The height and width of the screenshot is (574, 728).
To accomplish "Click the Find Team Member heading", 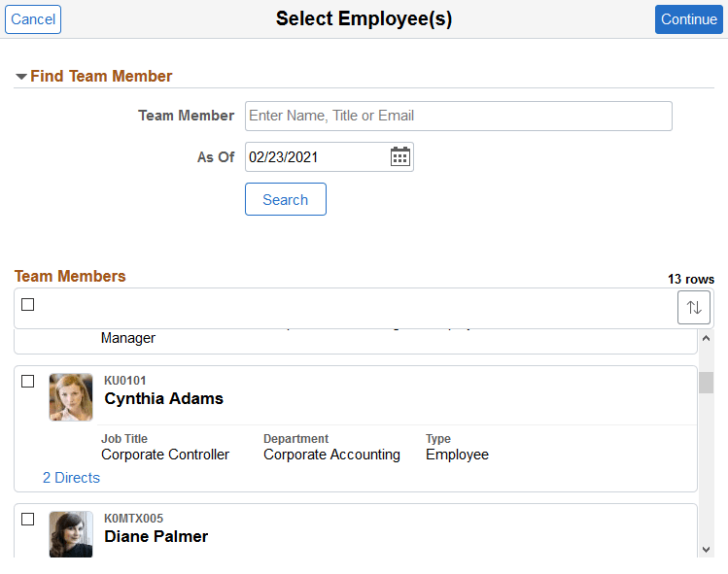I will click(101, 76).
